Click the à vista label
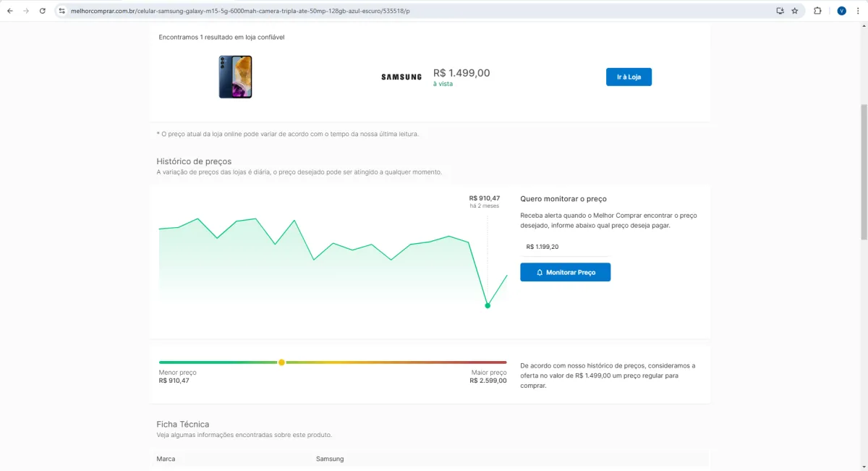 [443, 84]
